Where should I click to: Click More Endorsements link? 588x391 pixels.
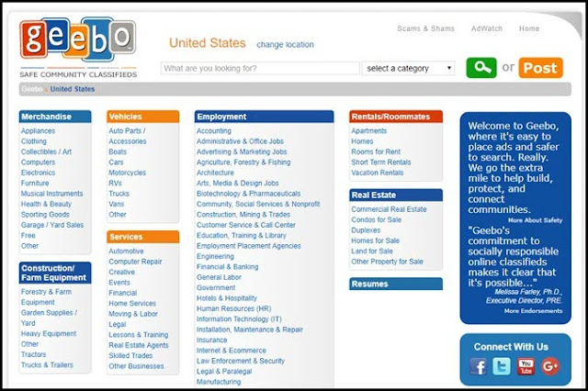(x=533, y=311)
